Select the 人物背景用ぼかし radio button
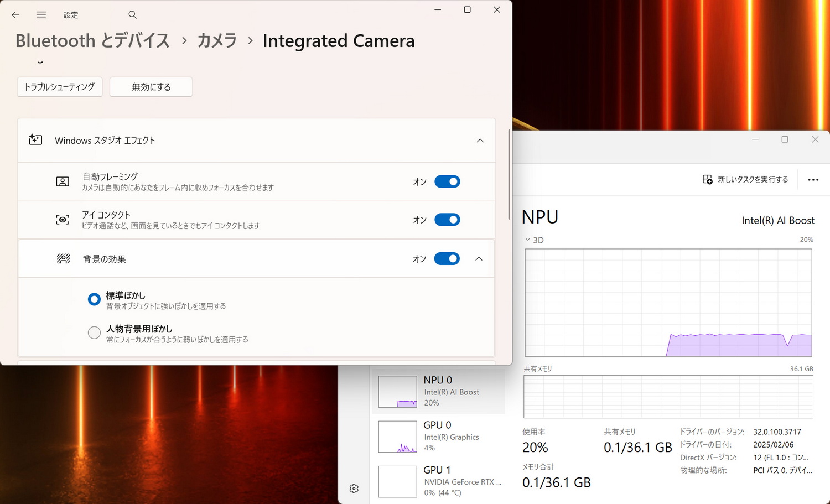The width and height of the screenshot is (830, 504). (x=94, y=332)
